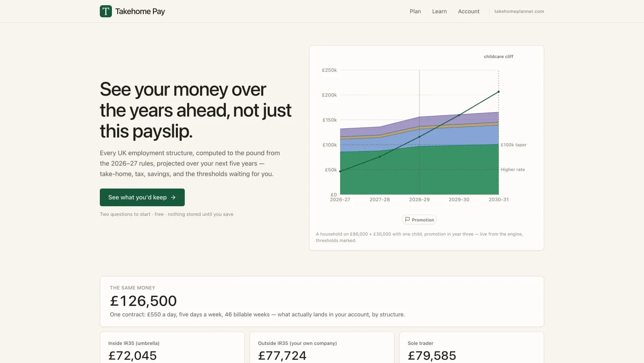Click the 2026-27 axis label
The width and height of the screenshot is (644, 363).
click(340, 199)
